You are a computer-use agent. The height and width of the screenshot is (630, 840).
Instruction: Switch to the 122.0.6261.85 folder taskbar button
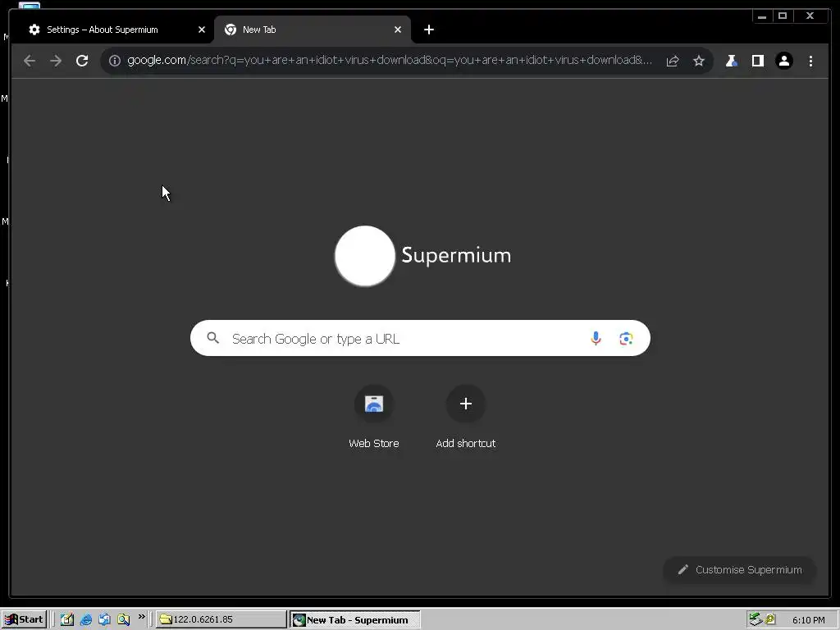(221, 619)
